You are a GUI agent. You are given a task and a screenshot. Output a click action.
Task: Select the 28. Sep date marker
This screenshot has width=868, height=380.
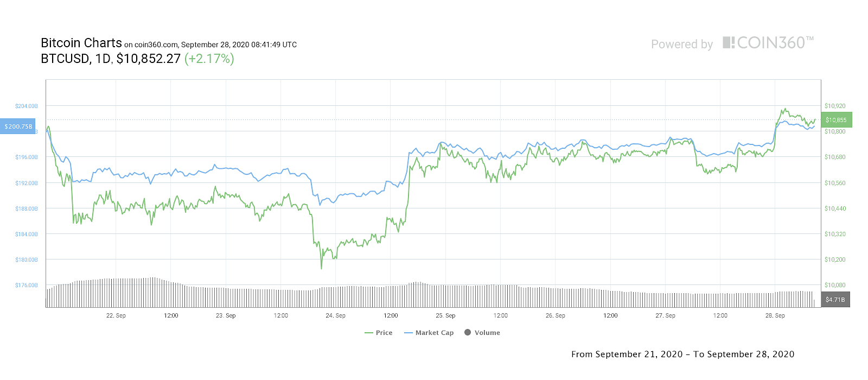pyautogui.click(x=775, y=315)
